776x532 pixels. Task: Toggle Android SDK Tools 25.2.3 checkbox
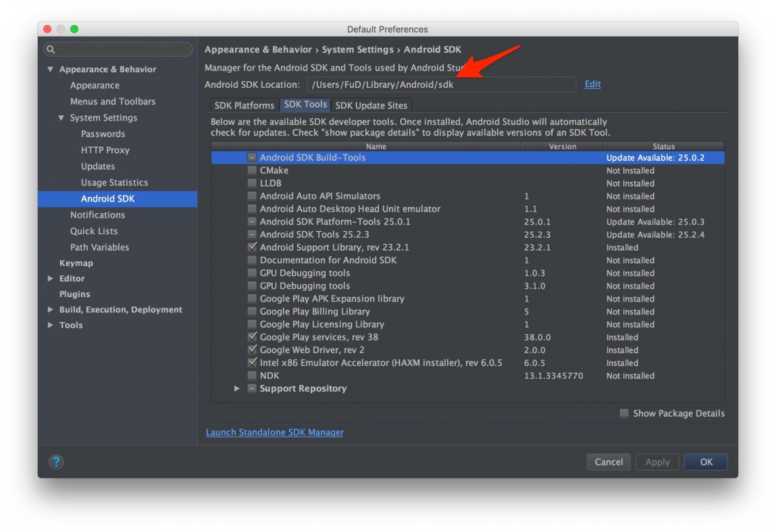coord(252,235)
